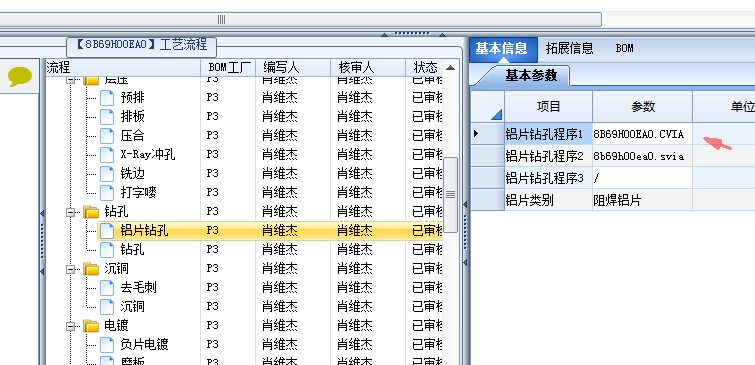755x365 pixels.
Task: Switch to the 拓展信息 tab
Action: click(x=570, y=49)
